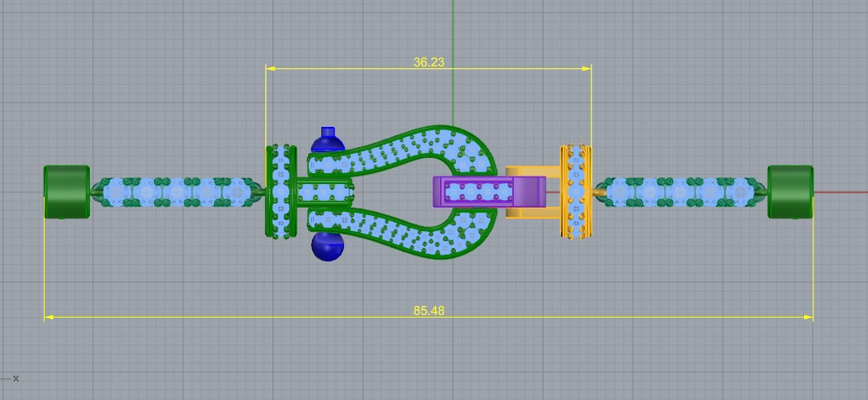This screenshot has width=868, height=400.
Task: Select the right pavé cable segment
Action: tap(680, 192)
